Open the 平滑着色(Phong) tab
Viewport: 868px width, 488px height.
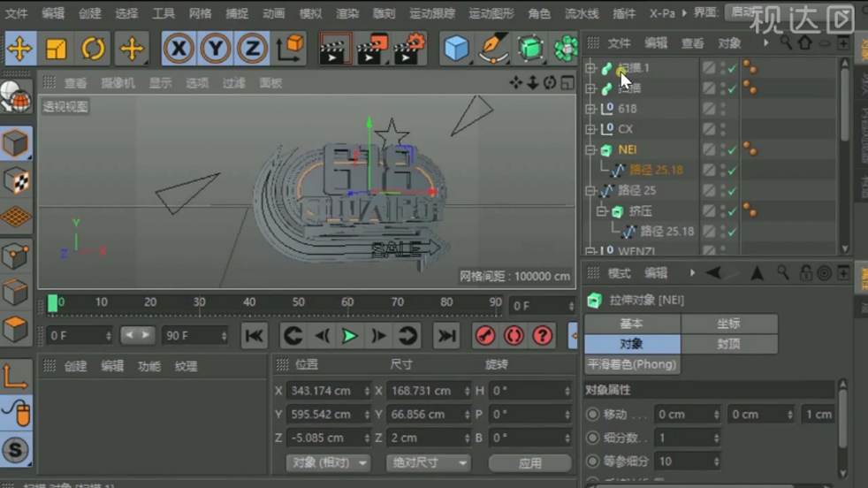tap(632, 364)
